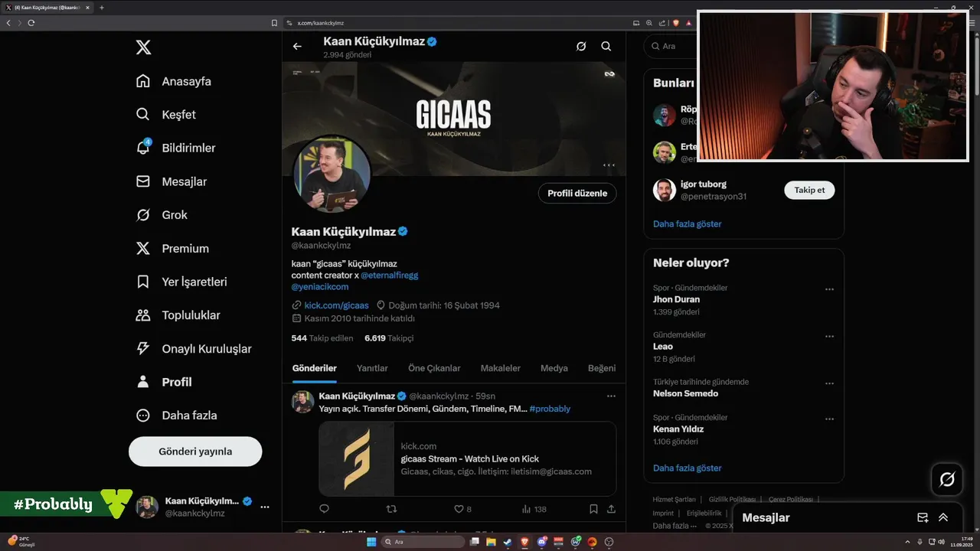Open the profile avatar photo
This screenshot has width=980, height=551.
(332, 175)
